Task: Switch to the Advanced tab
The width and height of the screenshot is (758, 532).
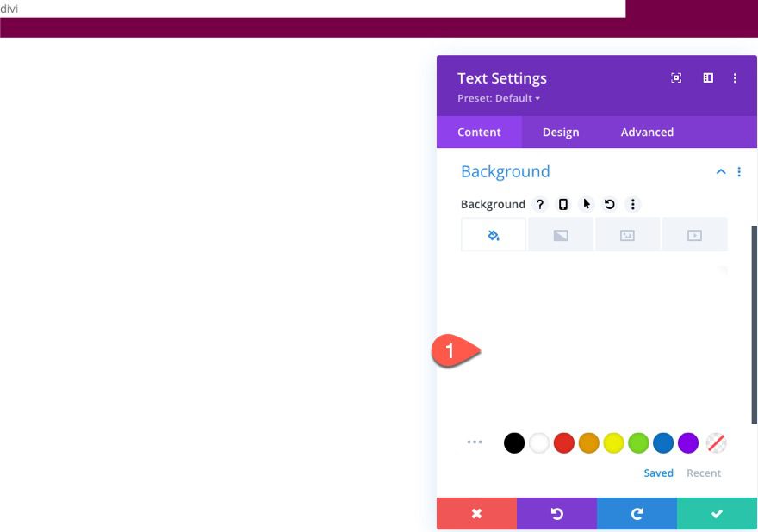Action: point(646,132)
